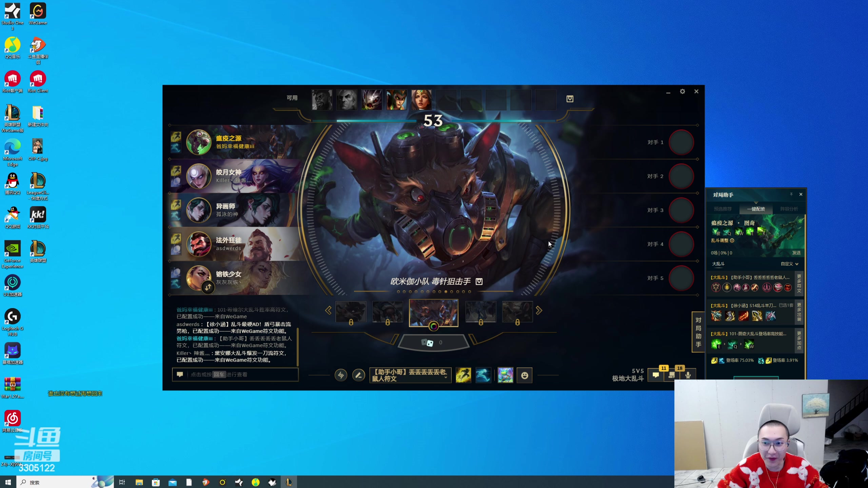Open Microsoft Store from the taskbar
Screen dimensions: 868x488
(x=156, y=482)
